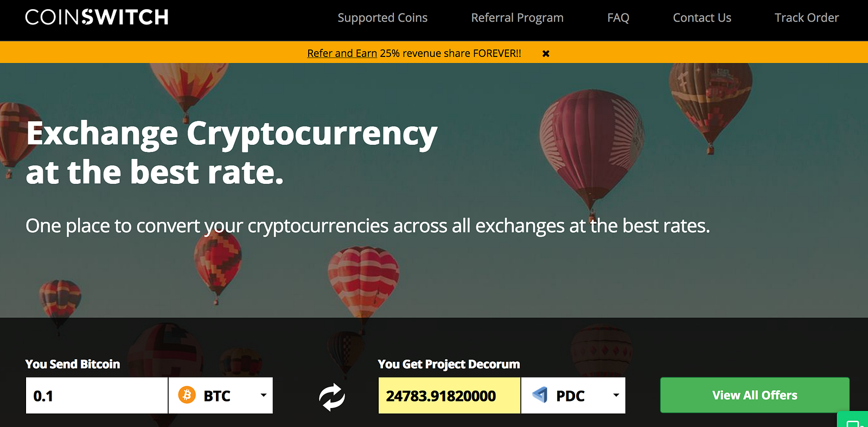Image resolution: width=868 pixels, height=427 pixels.
Task: Open Supported Coins page
Action: (382, 18)
